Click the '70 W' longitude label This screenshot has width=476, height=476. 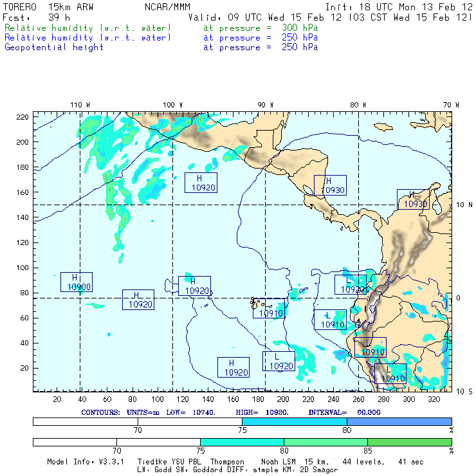click(x=451, y=105)
